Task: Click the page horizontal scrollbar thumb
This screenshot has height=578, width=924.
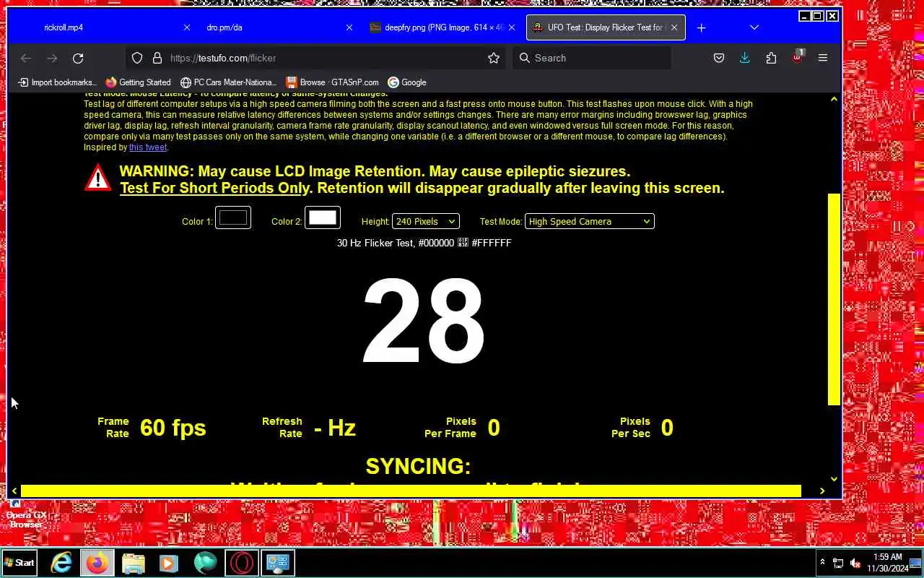Action: 411,491
